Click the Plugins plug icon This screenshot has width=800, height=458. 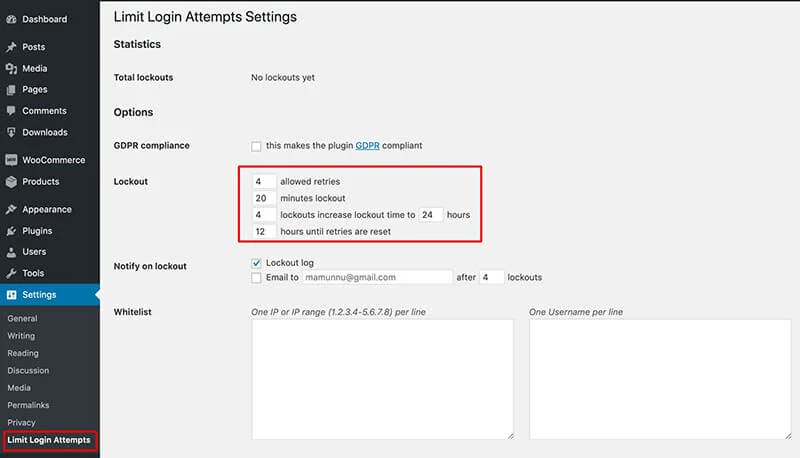[11, 231]
